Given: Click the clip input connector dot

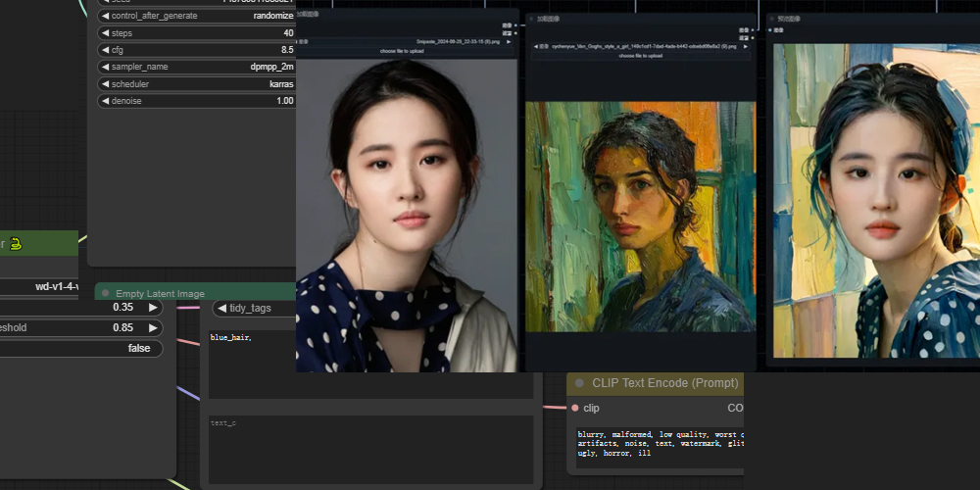Looking at the screenshot, I should tap(575, 408).
